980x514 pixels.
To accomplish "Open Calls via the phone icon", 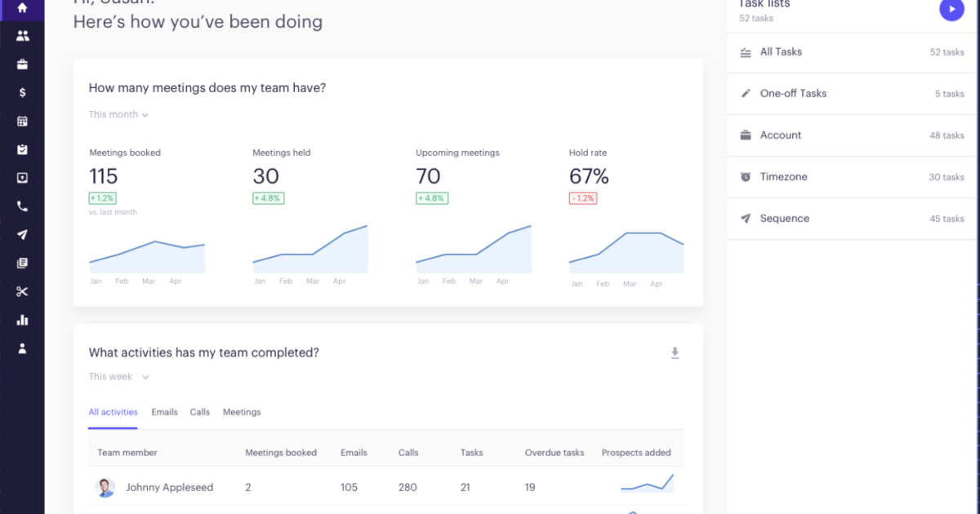I will tap(21, 206).
